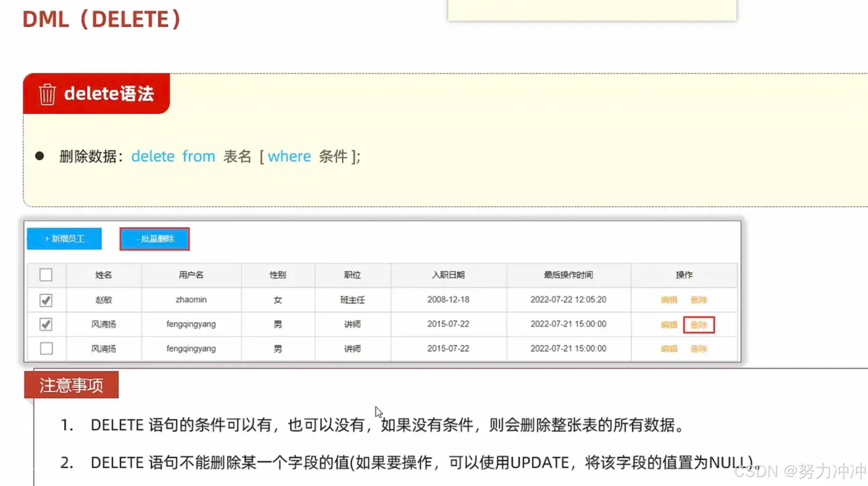The image size is (868, 486).
Task: Uncheck the checkbox for the 赵敏 row
Action: tap(46, 300)
